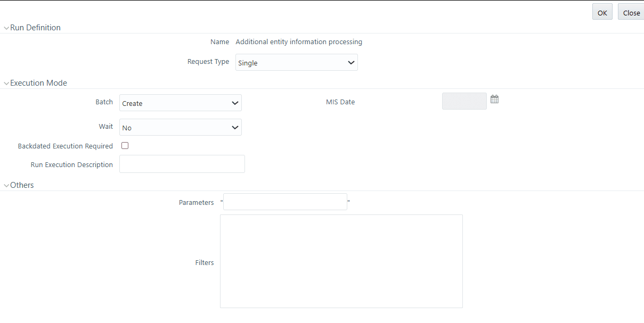The height and width of the screenshot is (323, 644).
Task: Click the Parameters text field
Action: coord(286,202)
